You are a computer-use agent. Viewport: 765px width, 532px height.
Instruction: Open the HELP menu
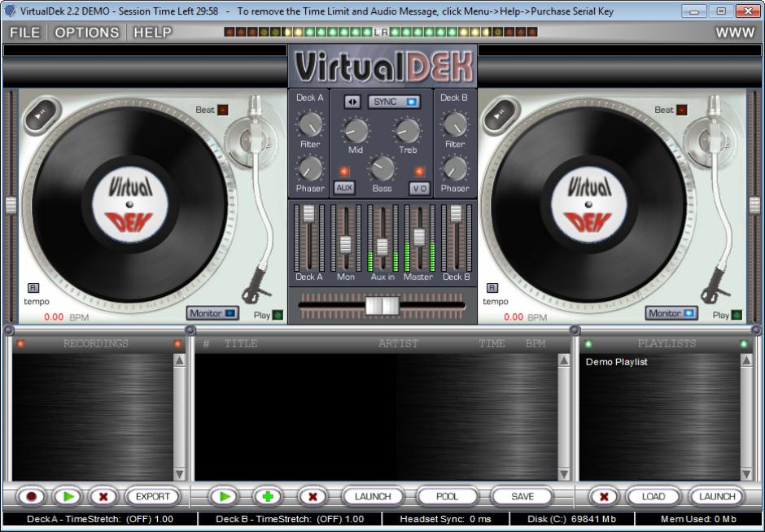pos(153,33)
